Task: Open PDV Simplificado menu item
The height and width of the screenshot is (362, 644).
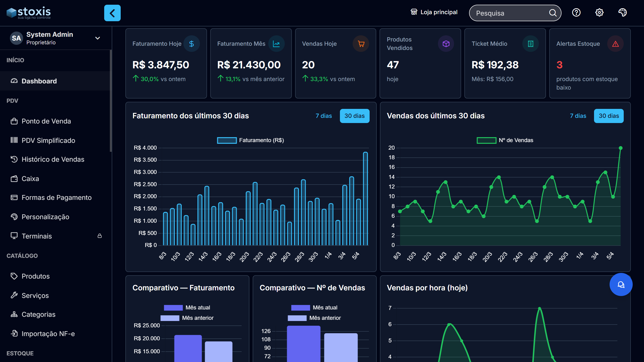Action: (x=55, y=140)
